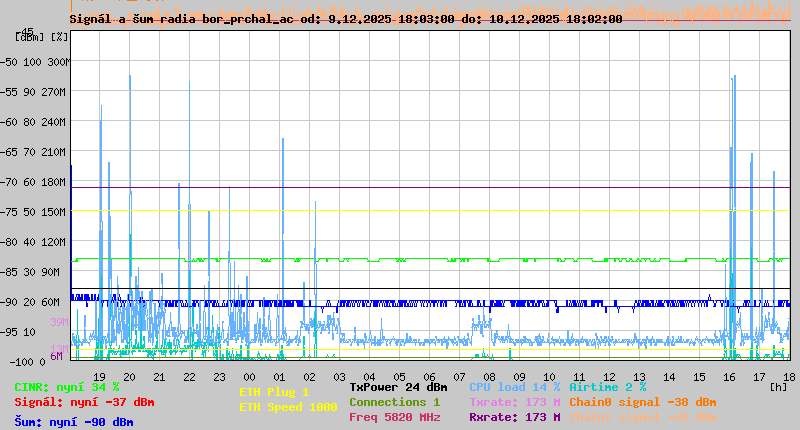Click the 'Signál: nyní -37 dBm' legend entry

click(84, 402)
